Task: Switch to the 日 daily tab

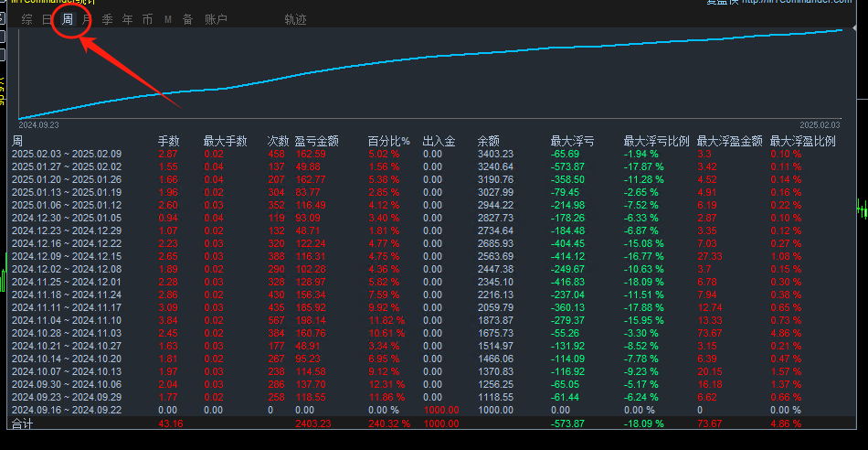Action: [47, 19]
